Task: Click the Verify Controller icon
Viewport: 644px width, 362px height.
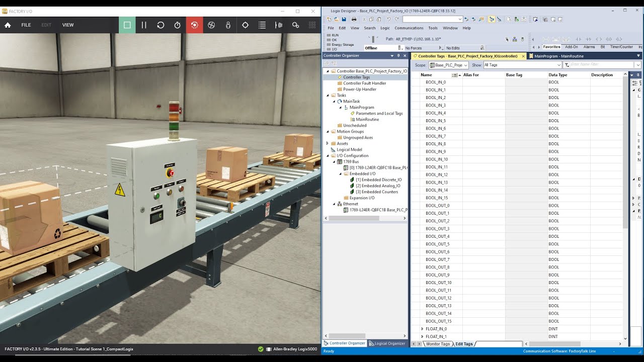Action: click(x=516, y=19)
